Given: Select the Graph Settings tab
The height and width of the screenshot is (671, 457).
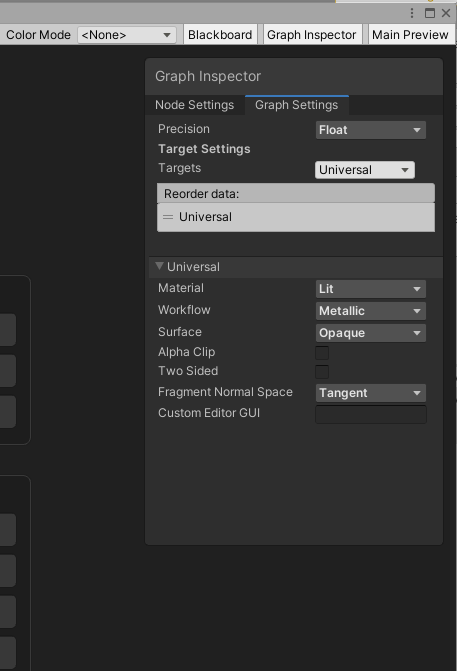Looking at the screenshot, I should [297, 105].
